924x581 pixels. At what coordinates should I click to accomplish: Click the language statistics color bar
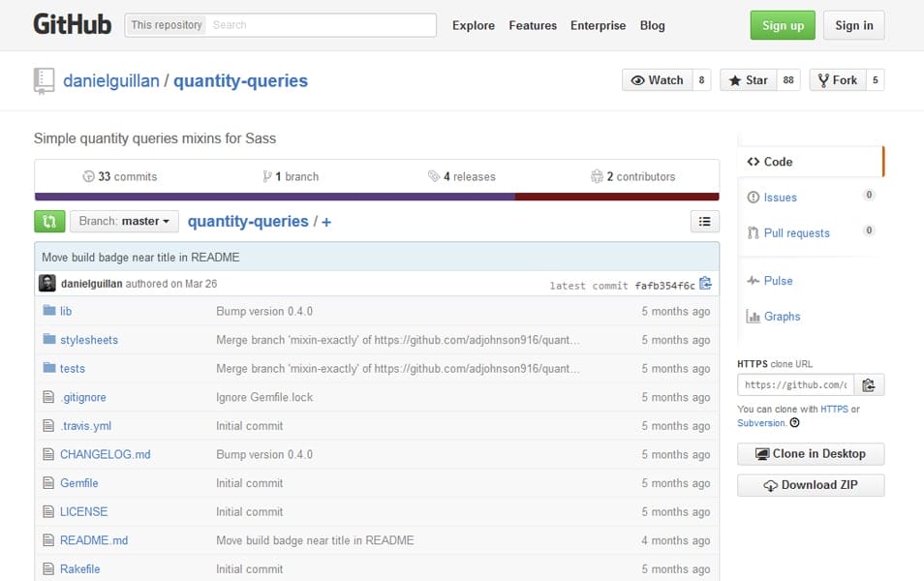pos(378,195)
